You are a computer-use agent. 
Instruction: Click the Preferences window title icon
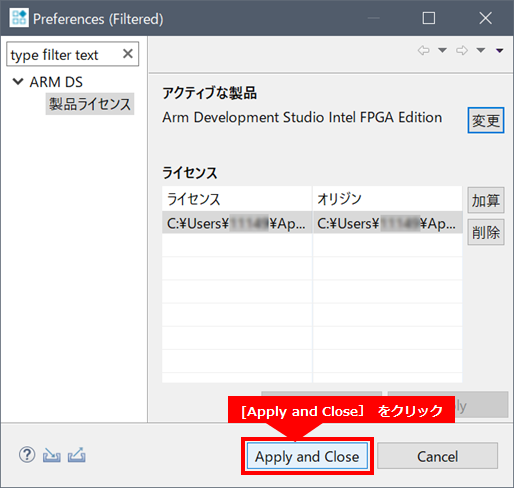coord(19,18)
